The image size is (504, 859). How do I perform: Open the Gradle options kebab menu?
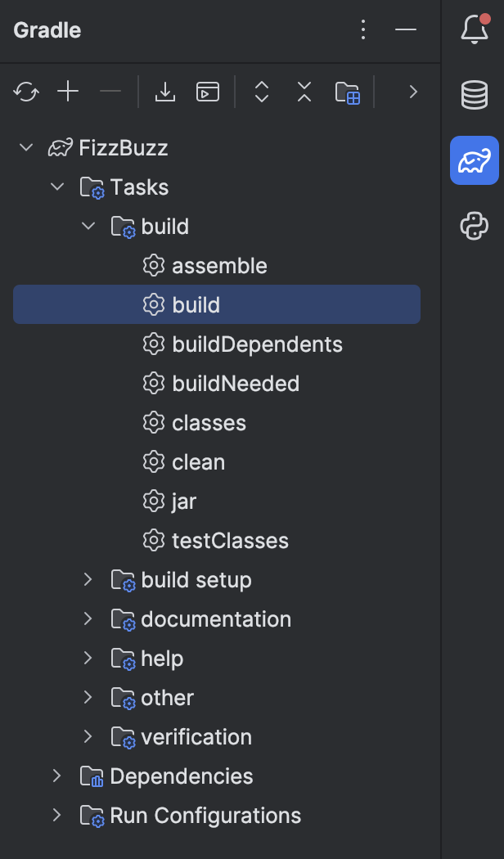click(363, 29)
